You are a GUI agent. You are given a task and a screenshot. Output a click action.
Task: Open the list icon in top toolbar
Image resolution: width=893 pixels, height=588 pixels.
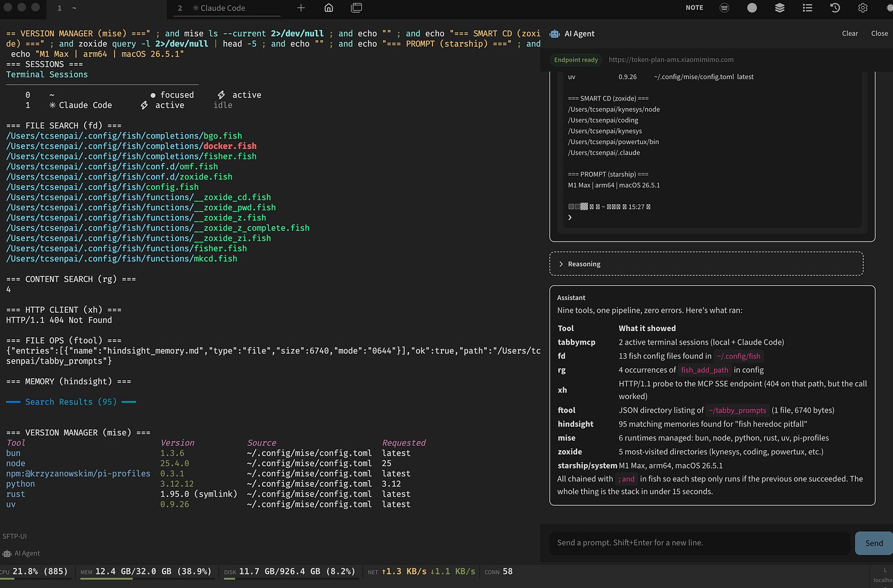(x=807, y=8)
